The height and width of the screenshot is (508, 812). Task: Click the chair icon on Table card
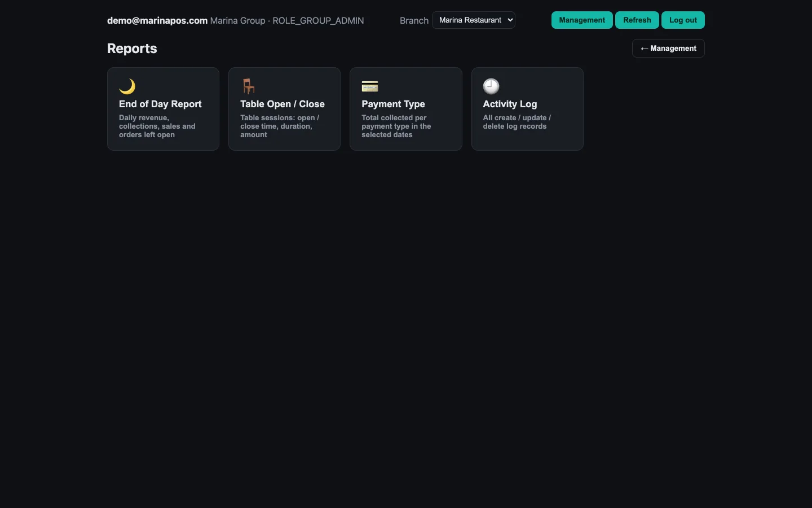[x=249, y=86]
